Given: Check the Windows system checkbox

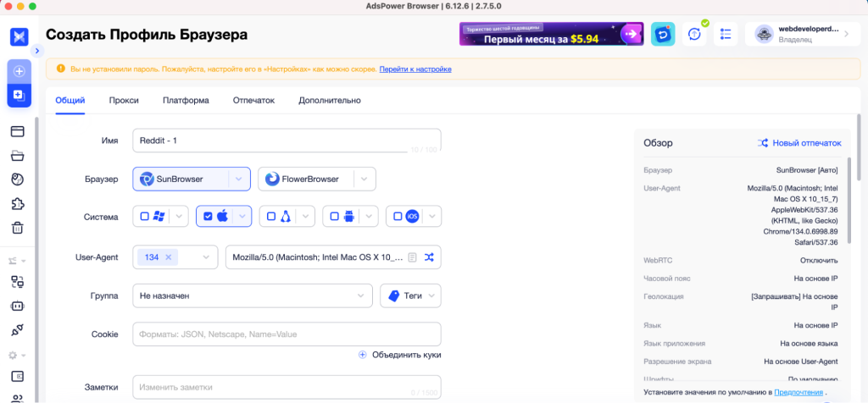Looking at the screenshot, I should pos(144,217).
